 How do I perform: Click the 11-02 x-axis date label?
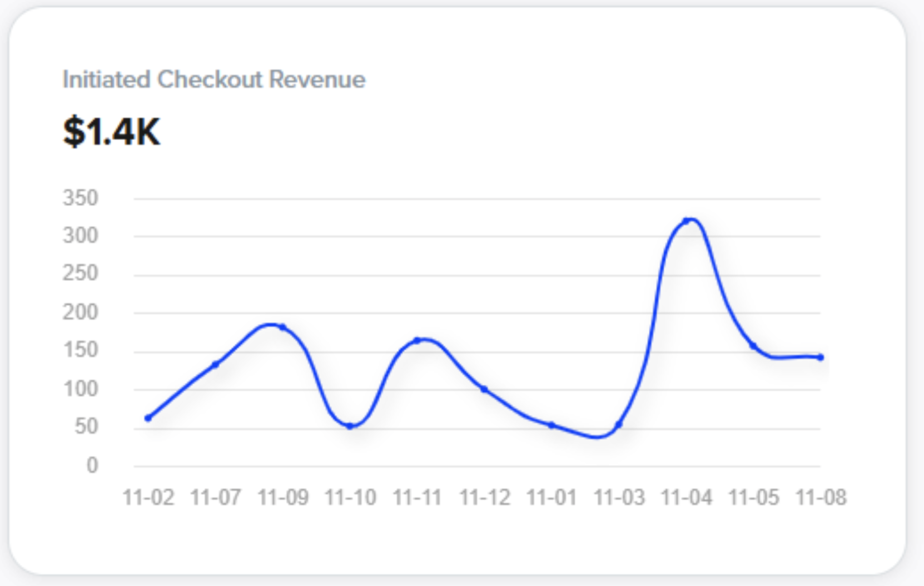[148, 497]
